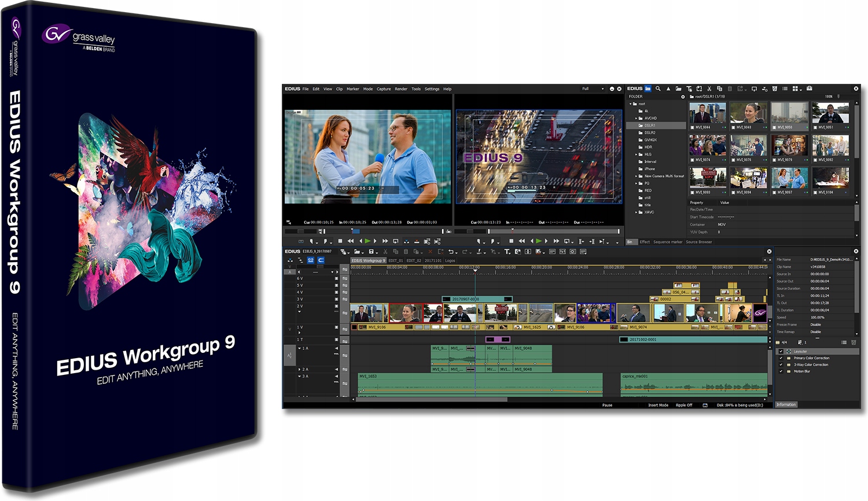Switch to the Effect tab

point(645,242)
